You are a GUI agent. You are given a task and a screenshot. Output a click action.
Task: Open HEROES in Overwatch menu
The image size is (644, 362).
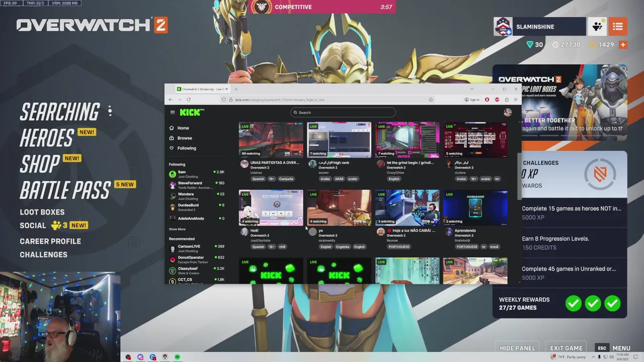[47, 138]
